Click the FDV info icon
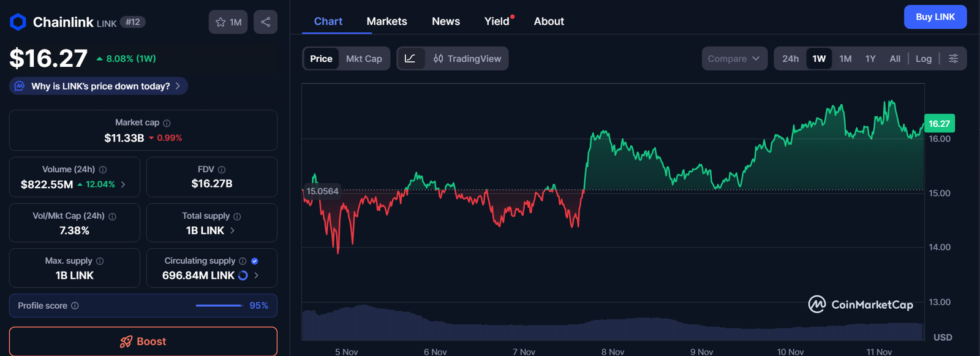The image size is (980, 356). 222,170
